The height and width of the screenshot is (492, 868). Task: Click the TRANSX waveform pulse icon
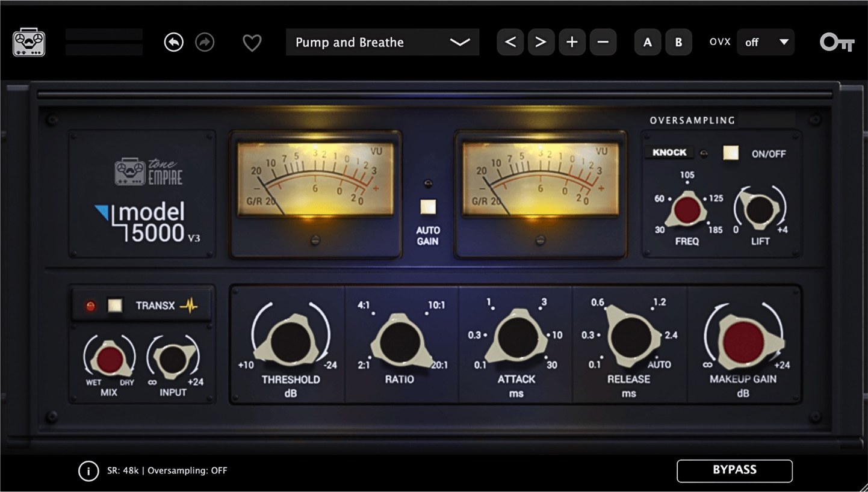[x=189, y=306]
